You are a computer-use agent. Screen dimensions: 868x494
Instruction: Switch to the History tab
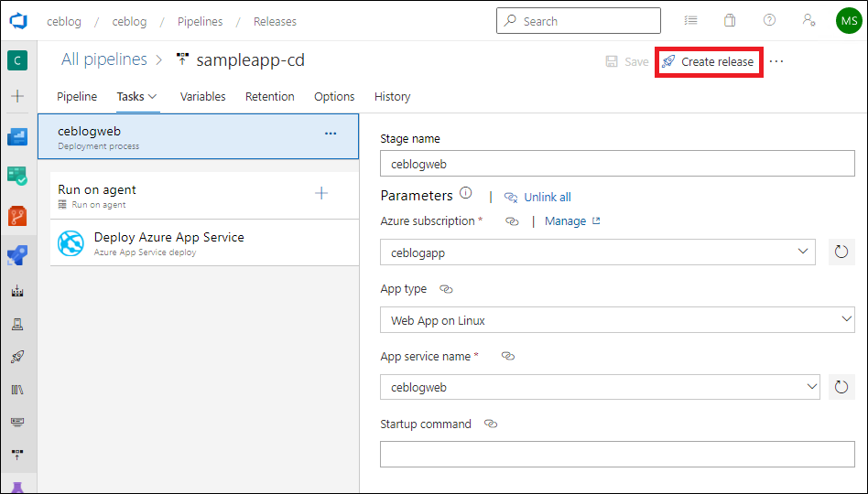pos(393,96)
